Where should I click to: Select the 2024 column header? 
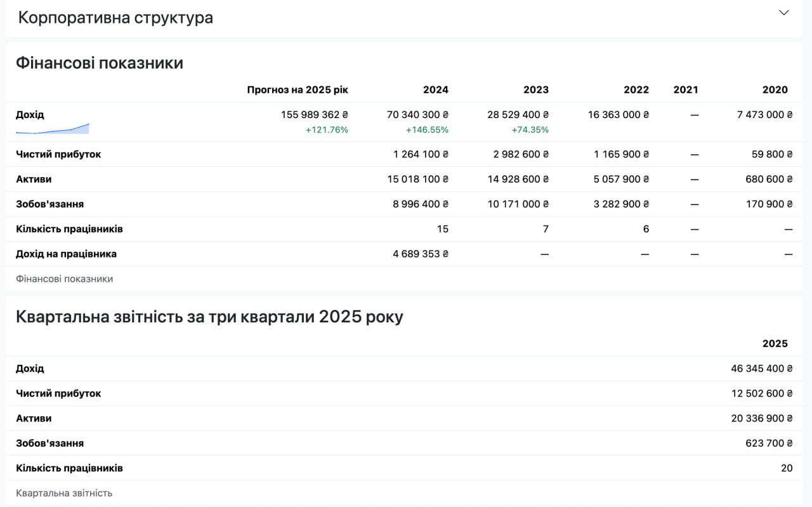[x=436, y=89]
